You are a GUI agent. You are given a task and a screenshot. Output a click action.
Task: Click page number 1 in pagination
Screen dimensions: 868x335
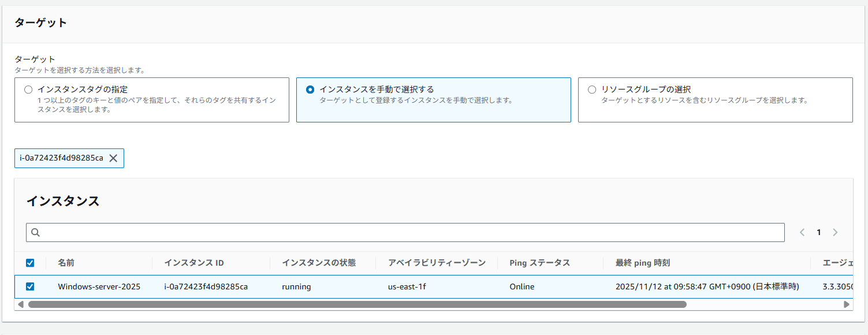click(818, 232)
